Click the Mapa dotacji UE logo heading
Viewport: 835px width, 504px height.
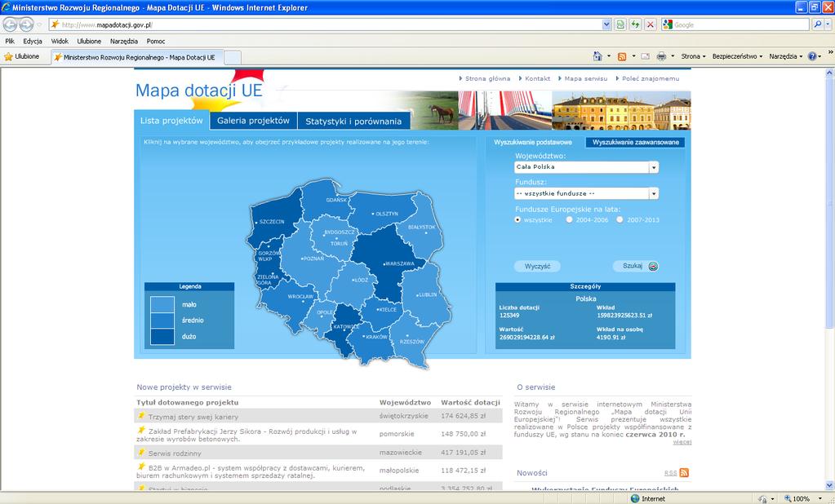tap(198, 91)
